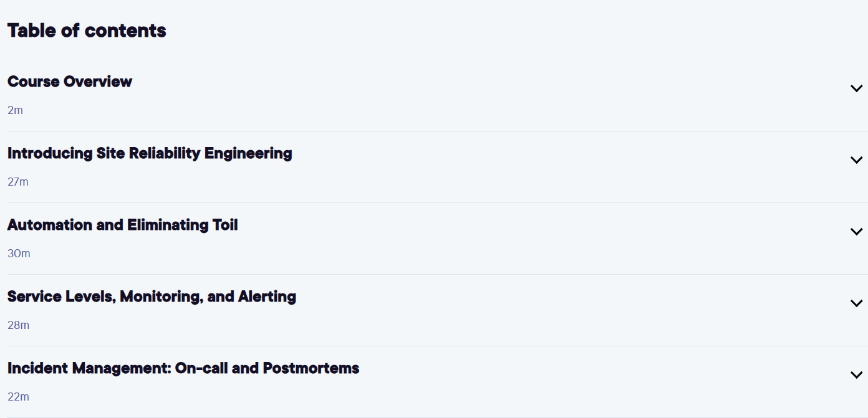Click the 27m duration label
Image resolution: width=868 pixels, height=418 pixels.
point(18,182)
